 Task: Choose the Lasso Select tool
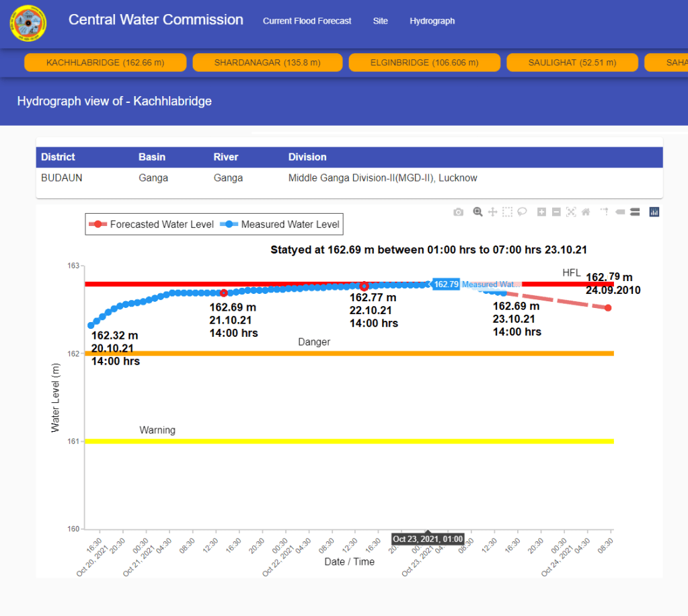[521, 212]
